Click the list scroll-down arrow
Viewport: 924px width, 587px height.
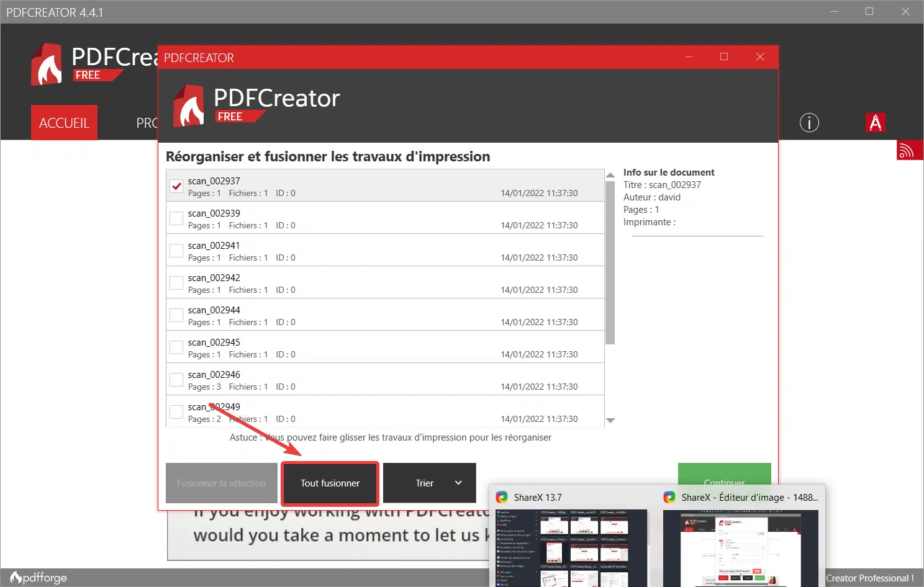(610, 421)
